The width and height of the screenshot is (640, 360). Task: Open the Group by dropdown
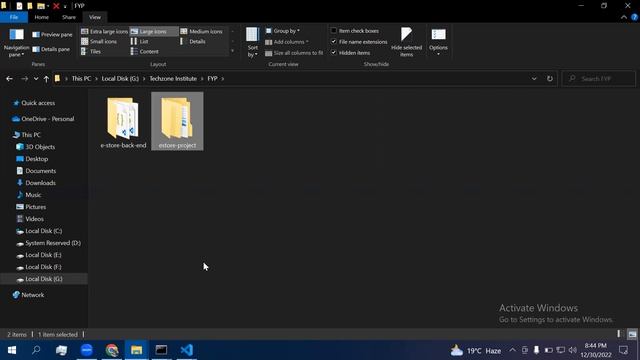tap(283, 31)
